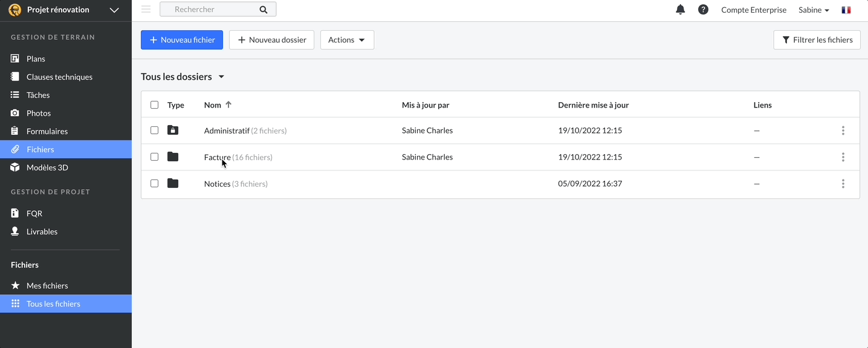Open the three-dot menu for Notices
Screen dimensions: 868x348
pyautogui.click(x=843, y=184)
